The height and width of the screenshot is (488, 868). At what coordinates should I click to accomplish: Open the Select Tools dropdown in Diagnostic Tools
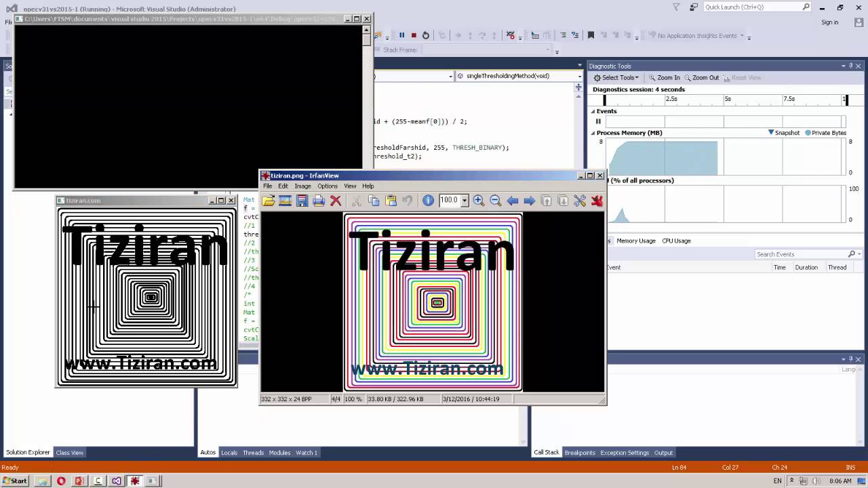point(616,77)
